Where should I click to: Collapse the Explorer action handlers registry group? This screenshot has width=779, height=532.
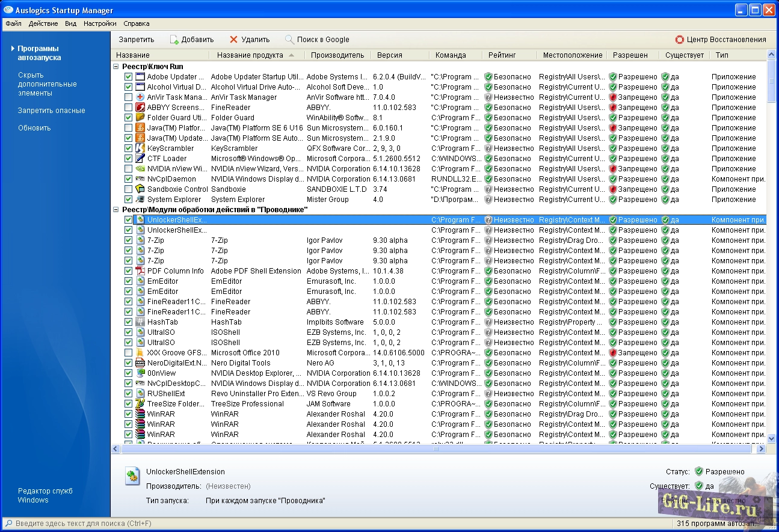coord(116,210)
